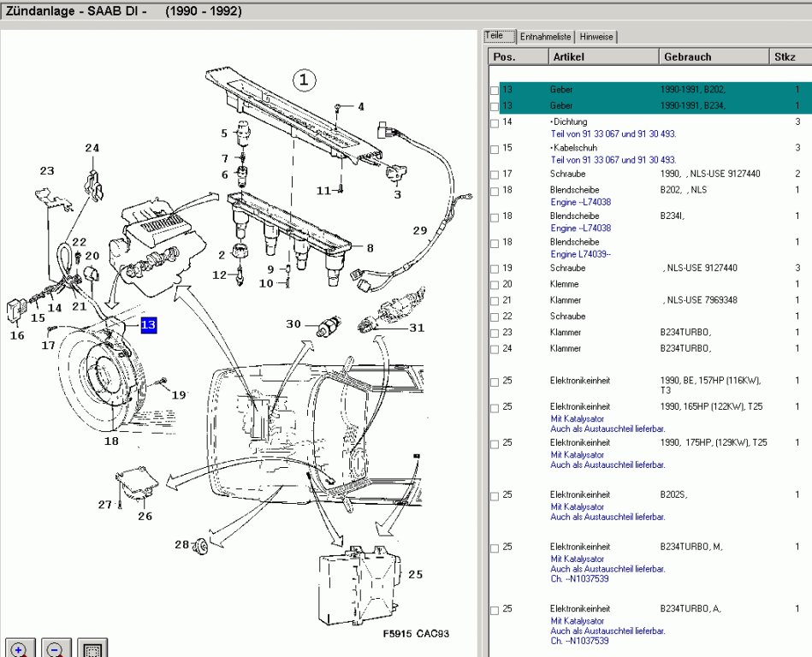This screenshot has height=657, width=812.
Task: Click the Artikel column header
Action: tap(604, 57)
